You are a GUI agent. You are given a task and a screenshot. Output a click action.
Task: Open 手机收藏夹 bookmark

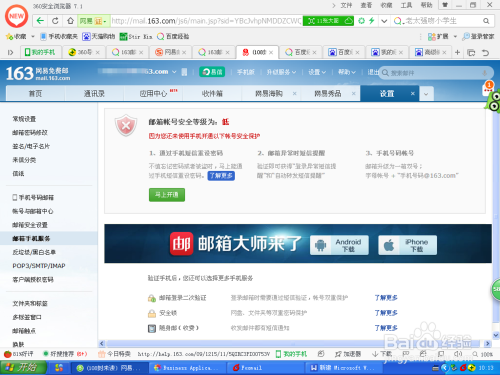point(59,36)
